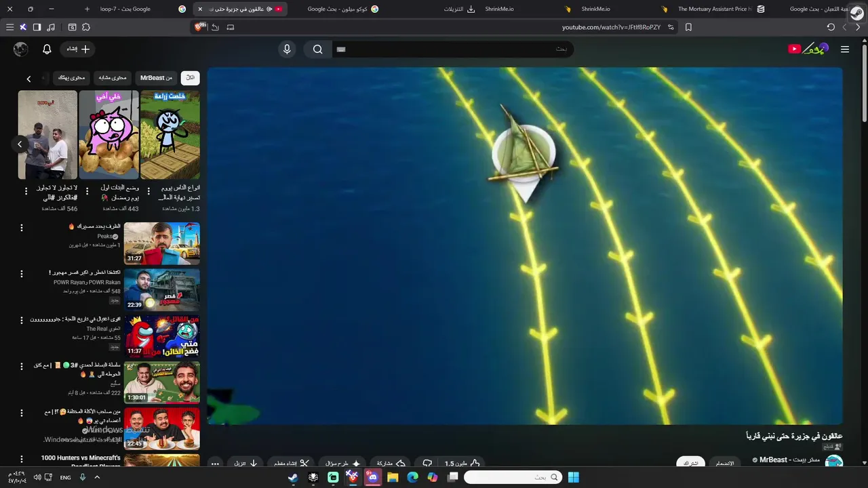
Task: Focus the YouTube search box
Action: pos(452,49)
